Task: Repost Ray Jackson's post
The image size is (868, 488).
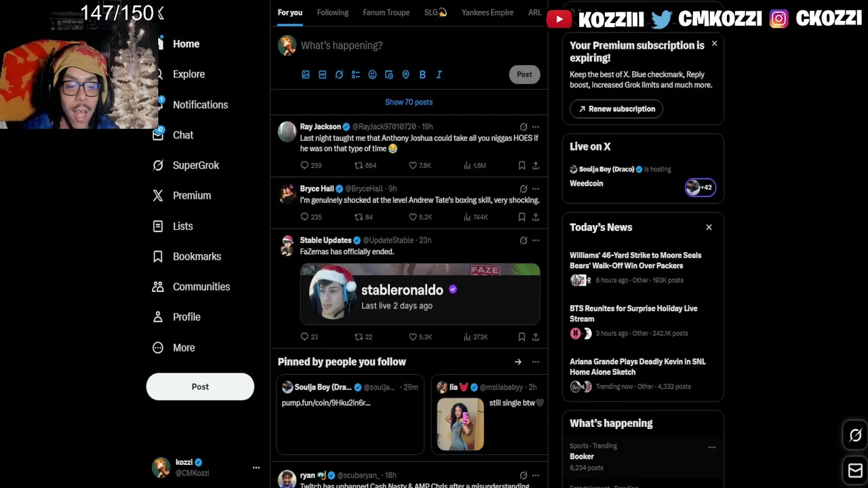Action: (x=359, y=165)
